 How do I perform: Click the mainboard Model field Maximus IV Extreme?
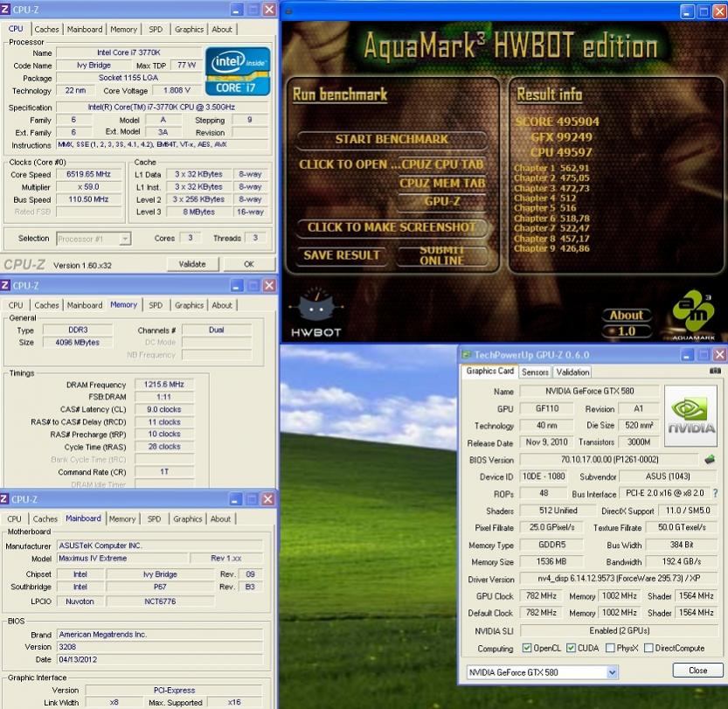[122, 558]
